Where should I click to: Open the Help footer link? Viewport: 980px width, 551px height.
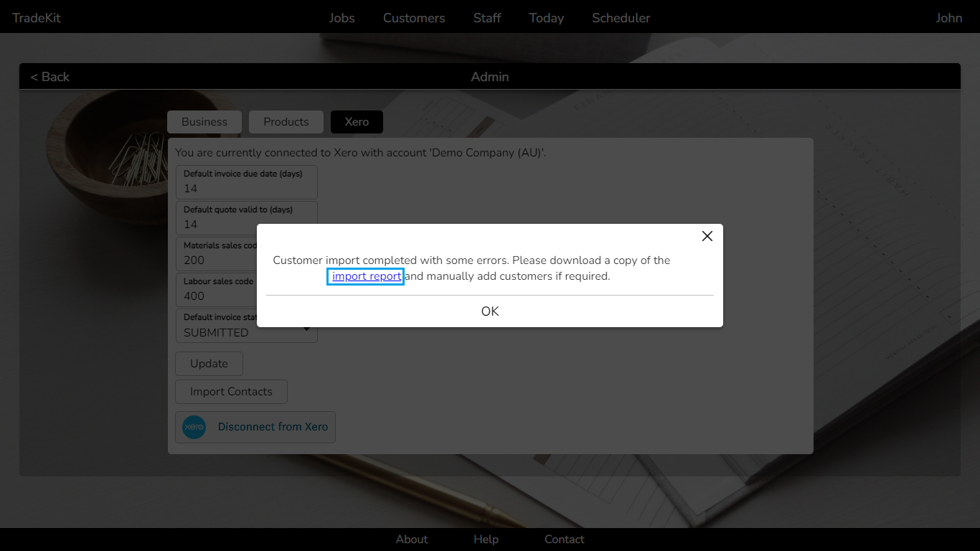[x=486, y=540]
